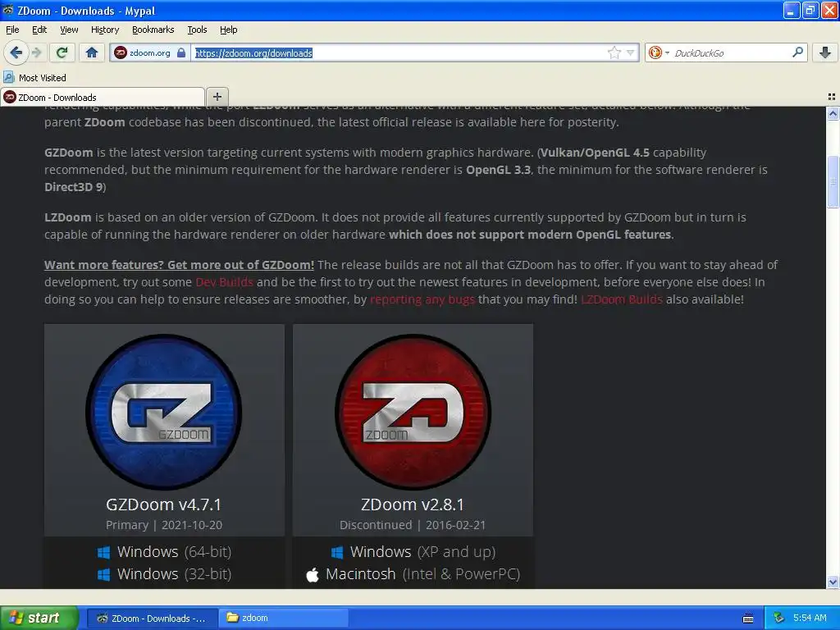Viewport: 840px width, 630px height.
Task: Download GZDoom Windows (32-bit)
Action: 164,574
